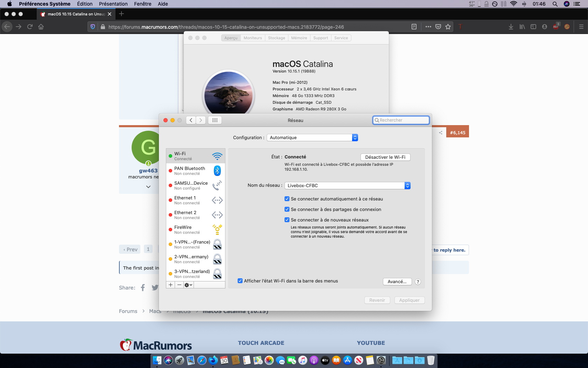Reload the MacRumors page
This screenshot has width=588, height=368.
pos(30,27)
